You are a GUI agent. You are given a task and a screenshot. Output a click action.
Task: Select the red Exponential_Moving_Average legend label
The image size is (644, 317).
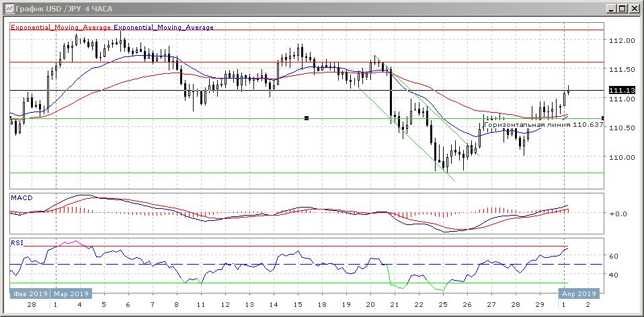[61, 28]
